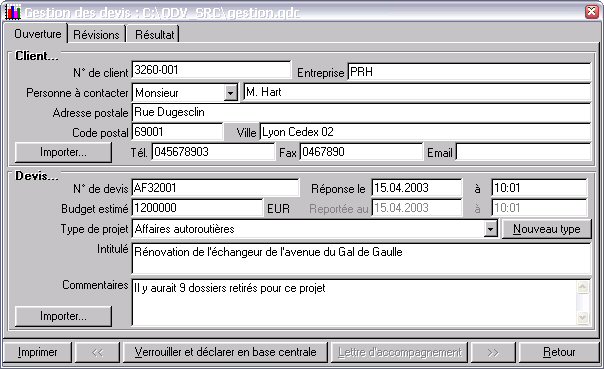Click the Personne à contacter label
The image size is (604, 369).
pyautogui.click(x=77, y=93)
